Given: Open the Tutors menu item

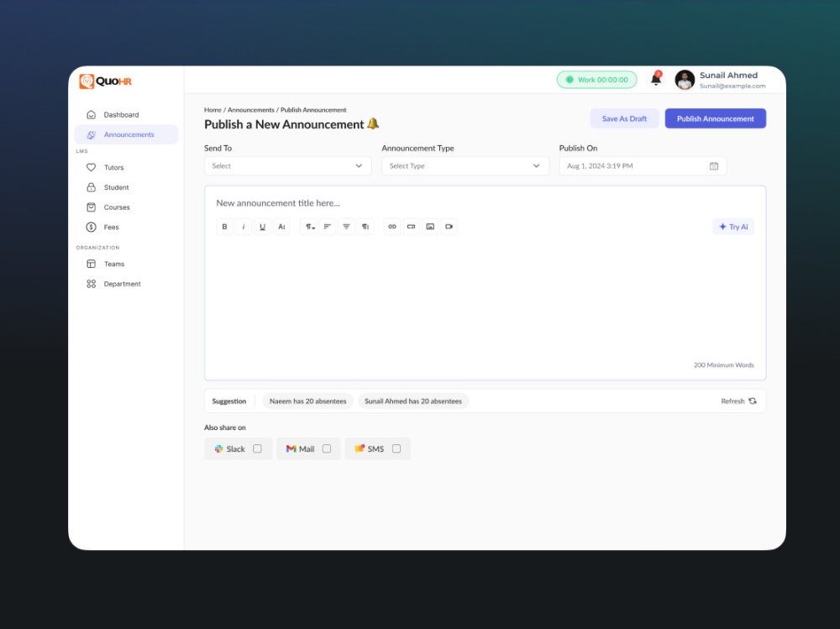Looking at the screenshot, I should (126, 167).
